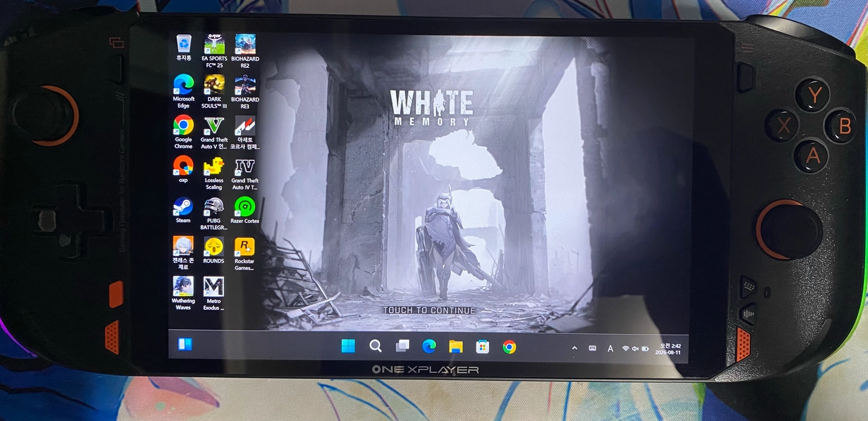This screenshot has width=868, height=421.
Task: Toggle the IME input mode 'A' indicator
Action: (610, 349)
